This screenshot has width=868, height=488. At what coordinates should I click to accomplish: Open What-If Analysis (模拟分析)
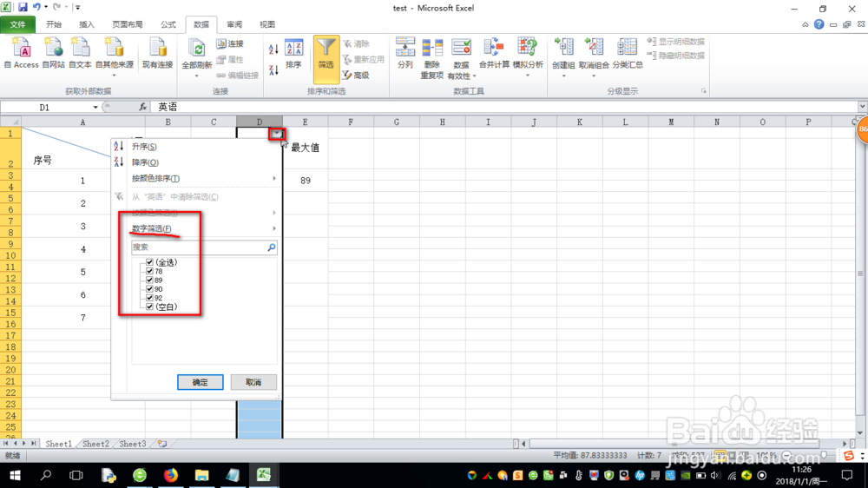528,56
